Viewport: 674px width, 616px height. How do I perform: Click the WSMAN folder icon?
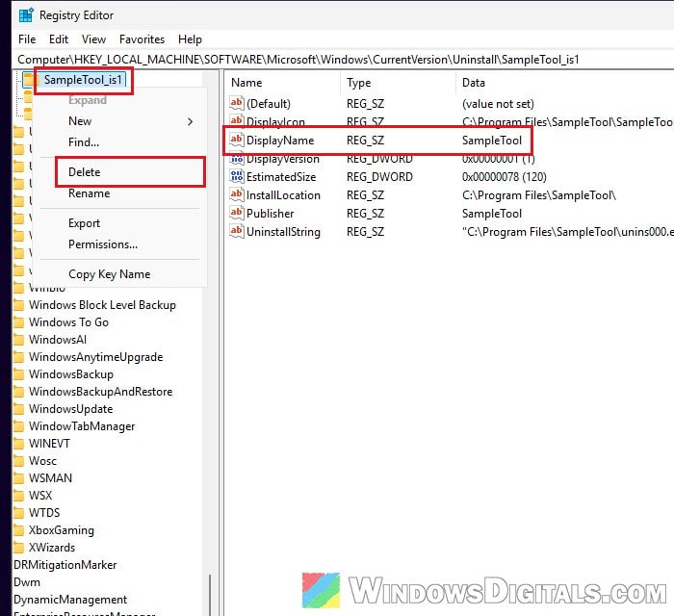[x=19, y=478]
